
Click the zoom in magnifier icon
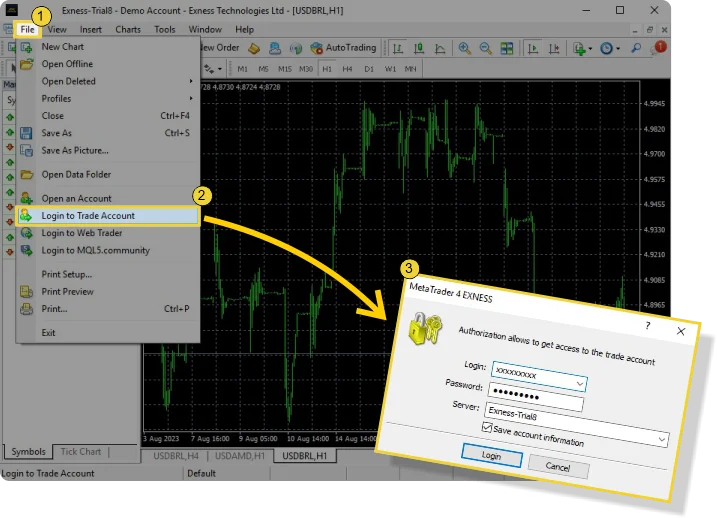coord(465,47)
